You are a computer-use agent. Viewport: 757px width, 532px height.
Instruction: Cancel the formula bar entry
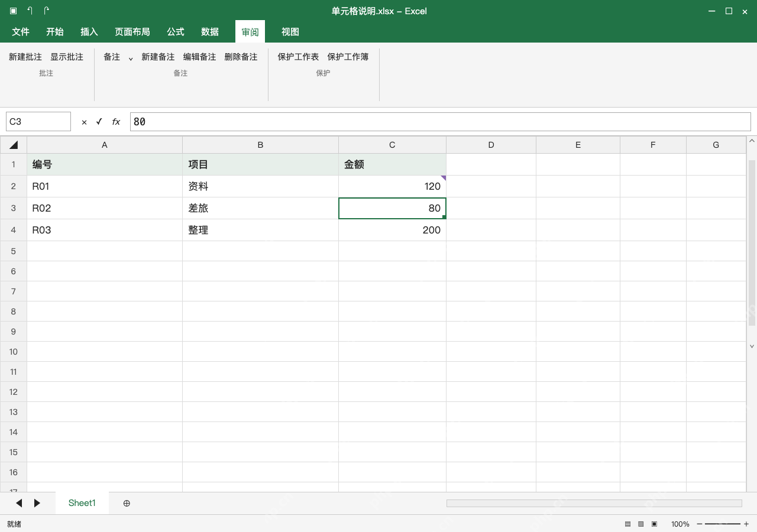84,122
